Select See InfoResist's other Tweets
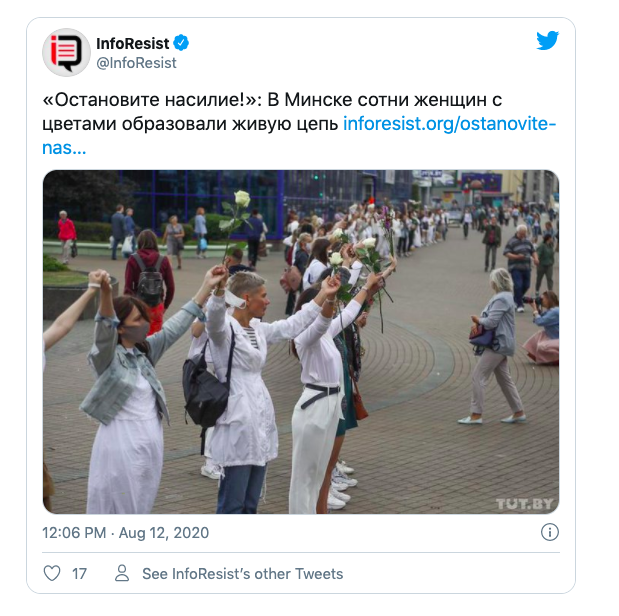619x616 pixels. coord(242,574)
